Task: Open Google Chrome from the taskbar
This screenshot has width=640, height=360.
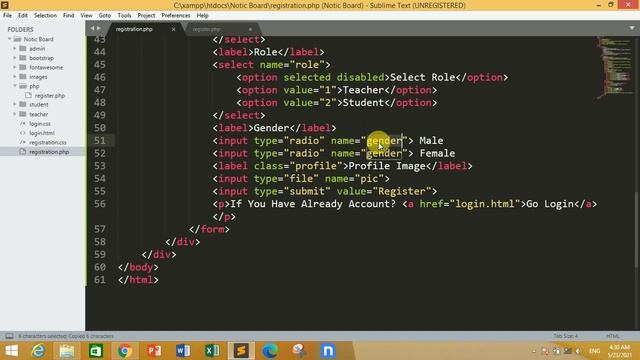Action: pyautogui.click(x=125, y=351)
